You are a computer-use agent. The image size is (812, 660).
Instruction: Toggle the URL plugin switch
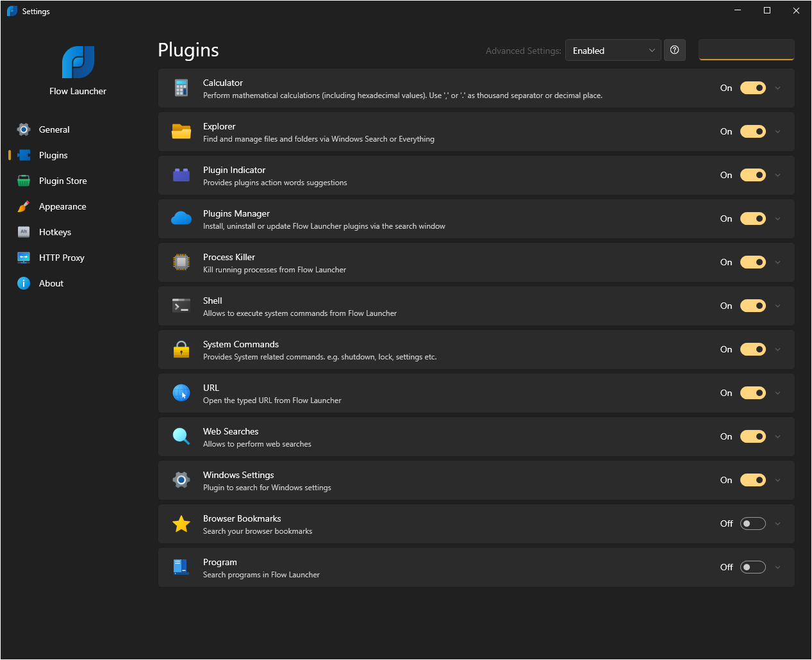tap(753, 393)
